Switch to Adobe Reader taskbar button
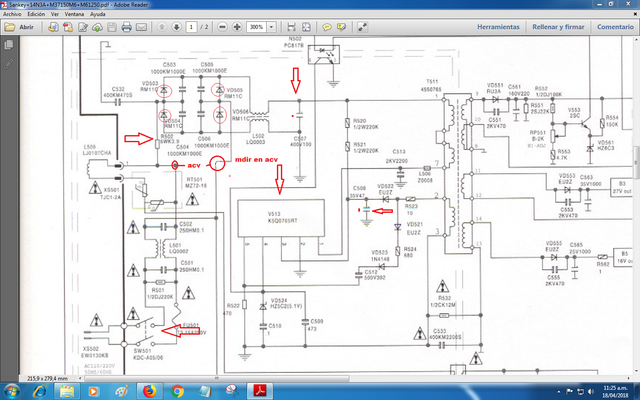640x400 pixels. tap(260, 391)
